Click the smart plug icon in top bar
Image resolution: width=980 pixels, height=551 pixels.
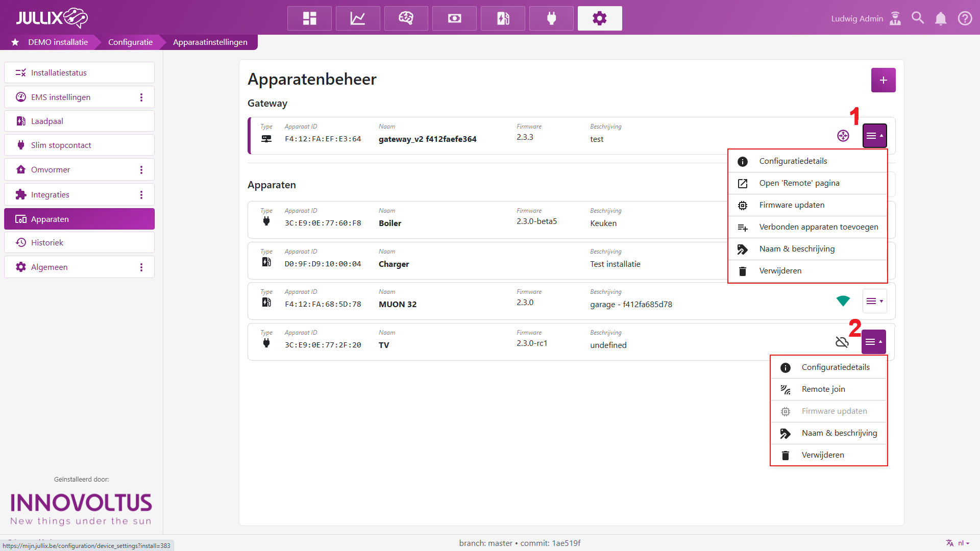[x=551, y=18]
